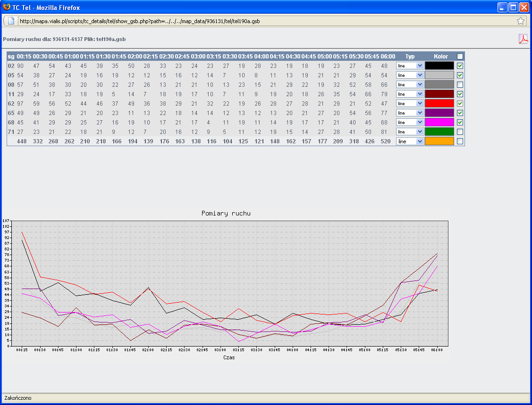Click row label 02 in the sg column
This screenshot has height=405, width=532.
[11, 66]
